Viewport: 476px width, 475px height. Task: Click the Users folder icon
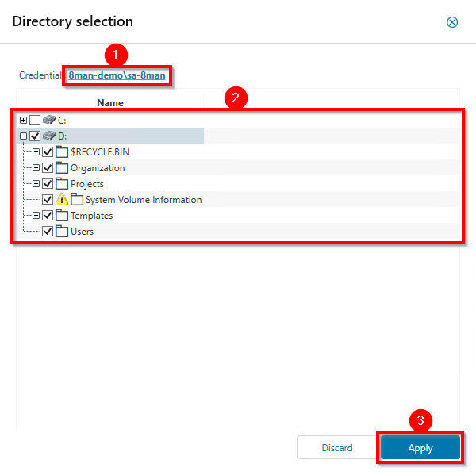[x=62, y=232]
